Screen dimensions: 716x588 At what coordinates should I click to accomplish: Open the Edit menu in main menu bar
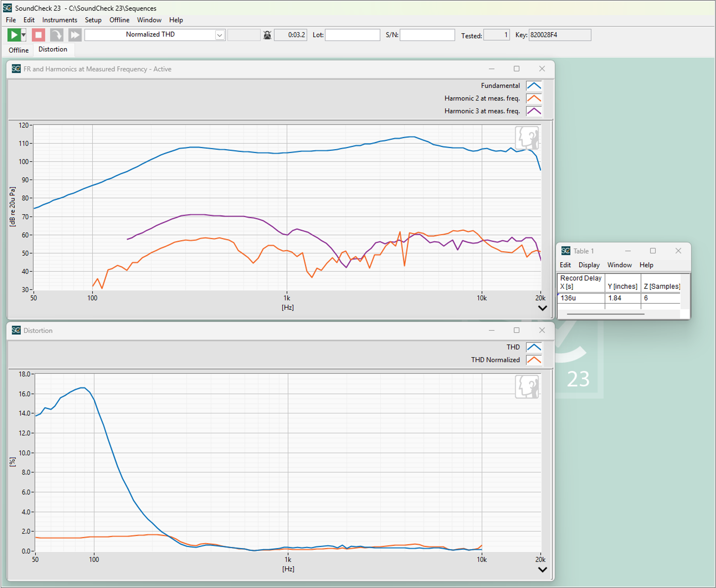point(29,20)
